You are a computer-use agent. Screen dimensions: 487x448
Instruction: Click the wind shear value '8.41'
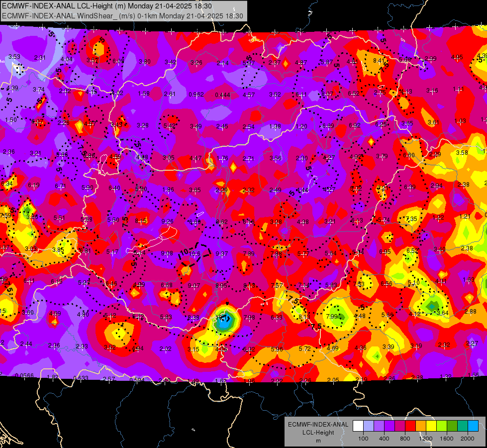click(379, 61)
